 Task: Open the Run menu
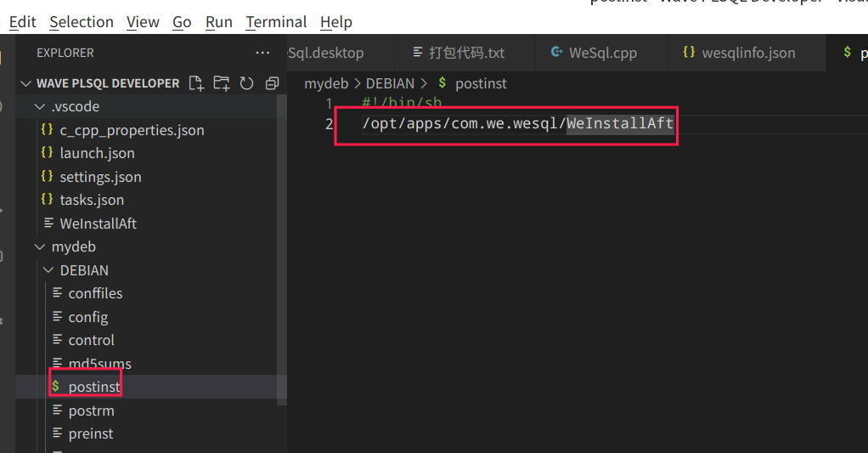218,22
